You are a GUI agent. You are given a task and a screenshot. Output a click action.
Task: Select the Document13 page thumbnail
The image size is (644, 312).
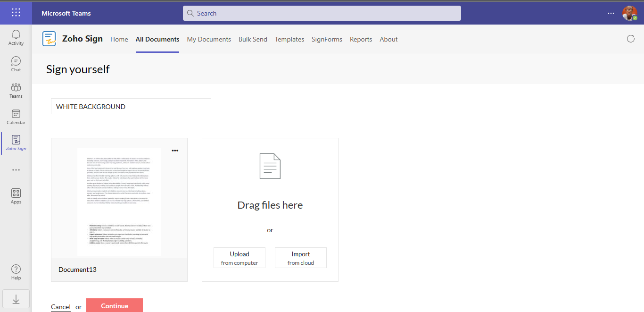[x=119, y=202]
